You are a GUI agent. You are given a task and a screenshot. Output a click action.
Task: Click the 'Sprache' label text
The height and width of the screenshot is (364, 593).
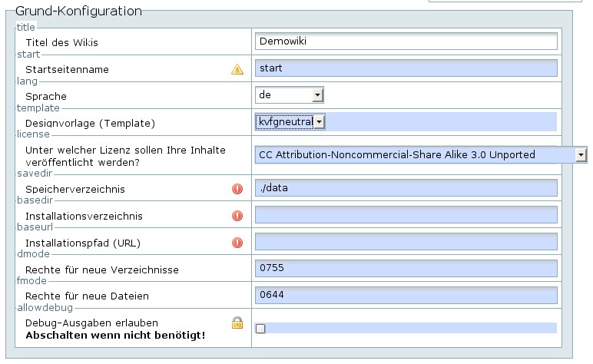coord(46,97)
